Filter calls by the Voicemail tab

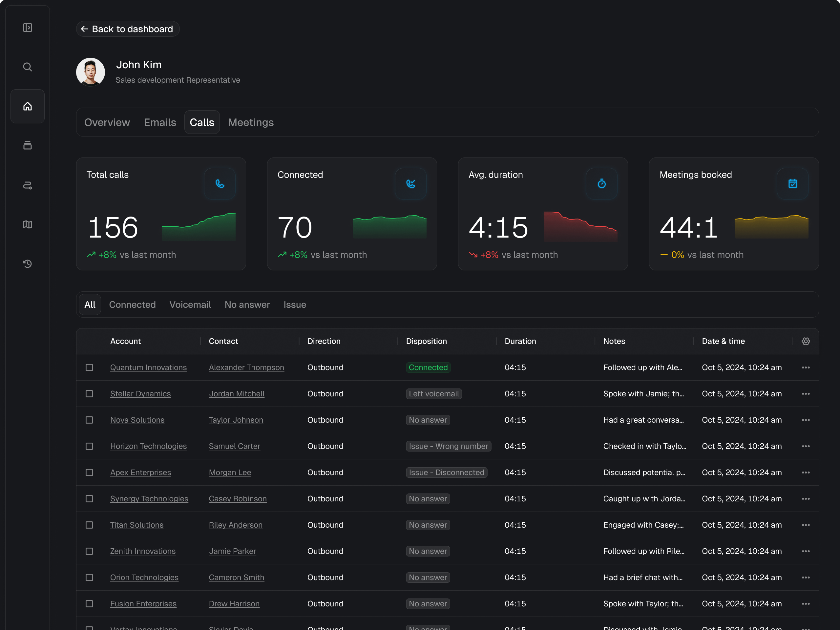click(190, 304)
